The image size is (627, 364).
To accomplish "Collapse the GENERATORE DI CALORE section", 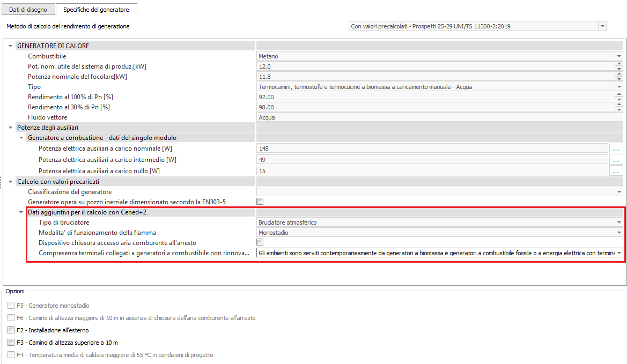I will [10, 46].
